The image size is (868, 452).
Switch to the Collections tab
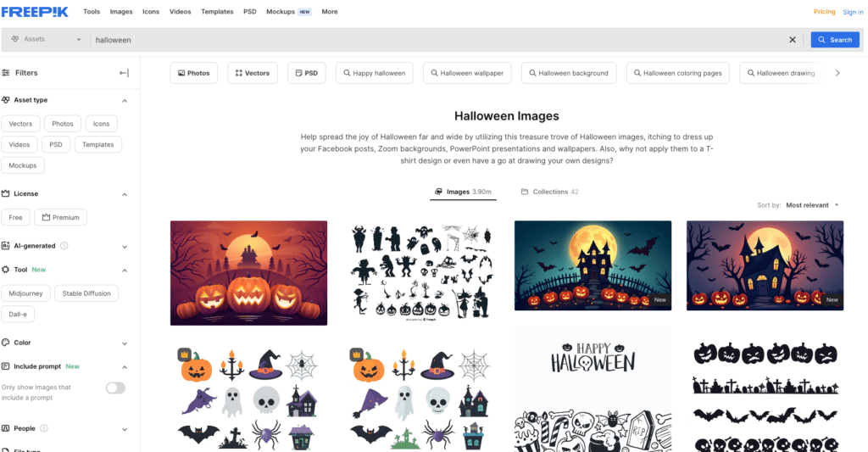(549, 192)
